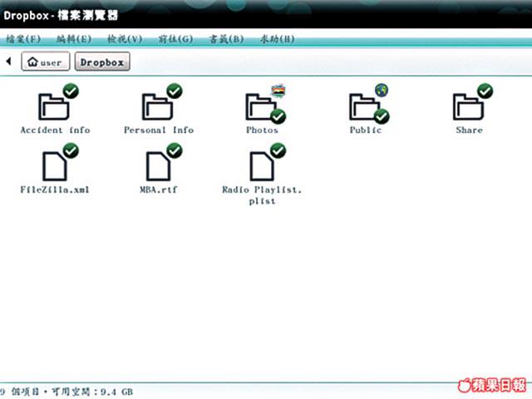The height and width of the screenshot is (399, 532).
Task: Click the Public folder name
Action: click(366, 130)
